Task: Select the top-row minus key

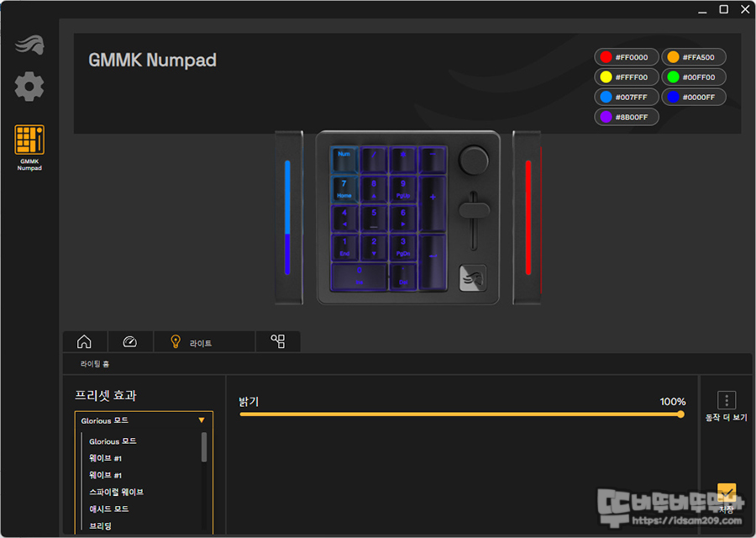Action: pyautogui.click(x=433, y=160)
